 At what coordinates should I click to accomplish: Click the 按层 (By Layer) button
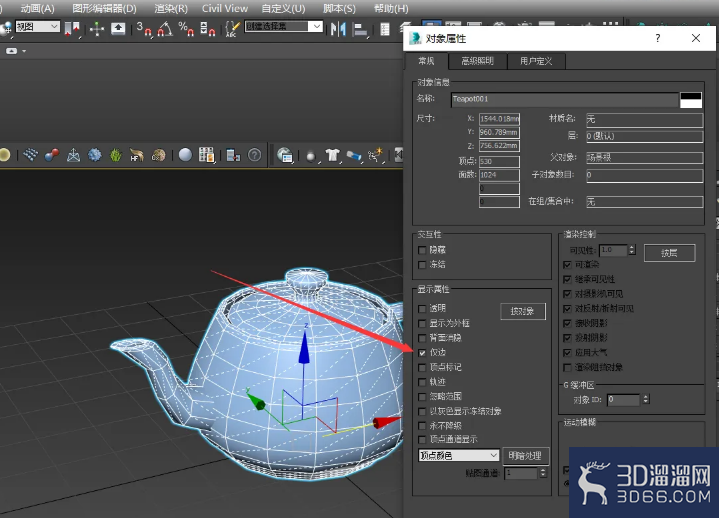pyautogui.click(x=669, y=253)
